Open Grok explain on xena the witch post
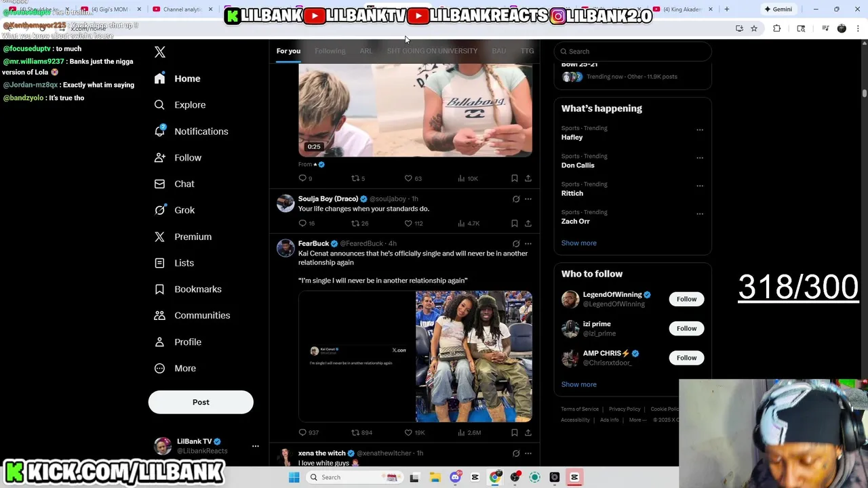The image size is (868, 488). (x=516, y=453)
